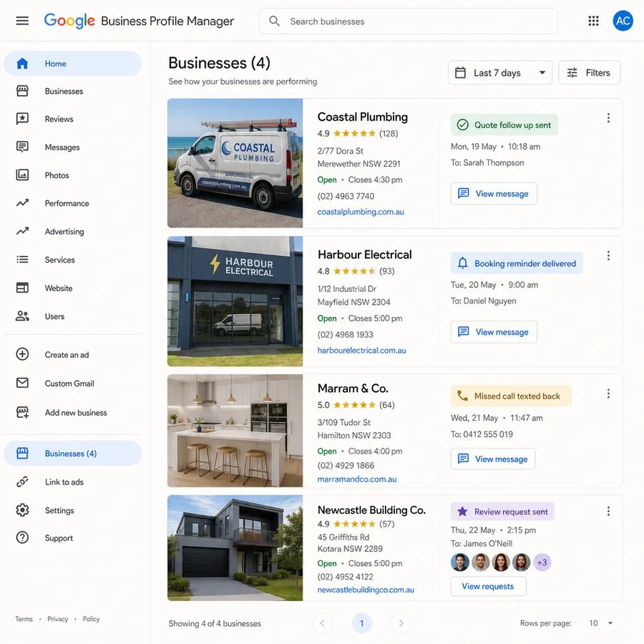The height and width of the screenshot is (644, 644).
Task: Click the Add new business storefront icon
Action: [x=22, y=412]
